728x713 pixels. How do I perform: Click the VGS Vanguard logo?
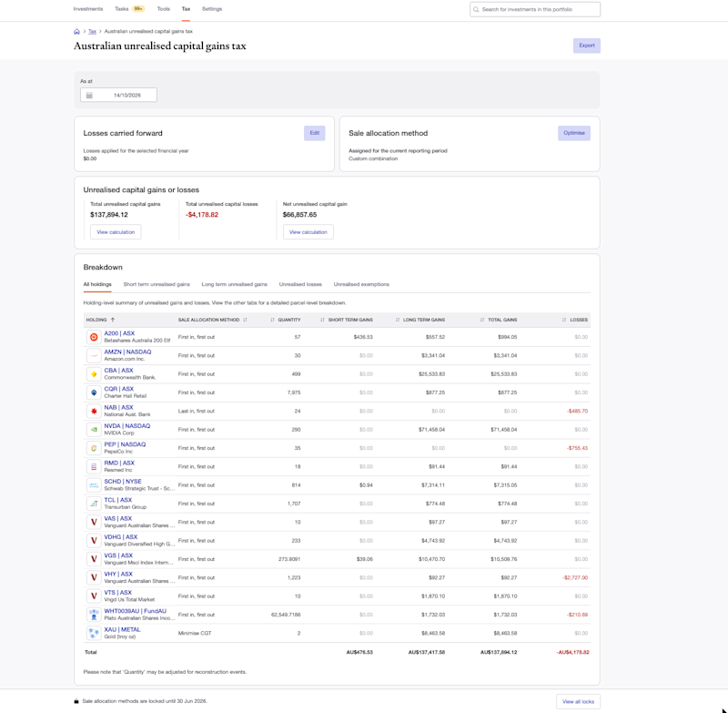(94, 559)
